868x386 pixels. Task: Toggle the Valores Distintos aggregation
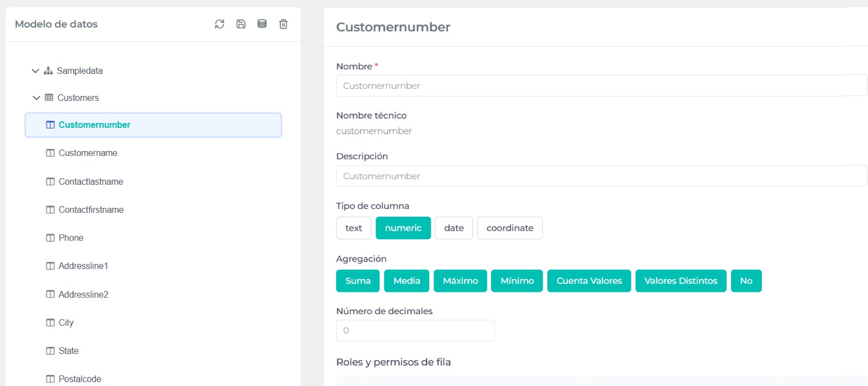[x=680, y=281]
